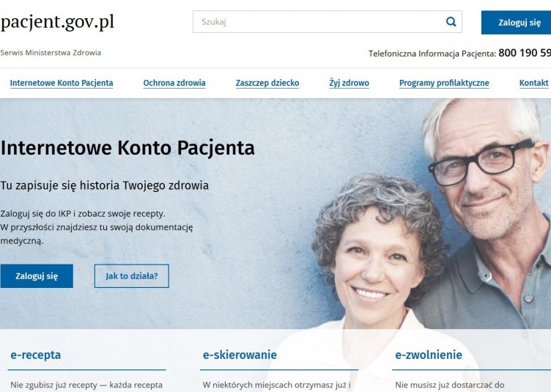Open the e-skierowanie heading link
Screen dimensions: 551x392
tap(240, 355)
